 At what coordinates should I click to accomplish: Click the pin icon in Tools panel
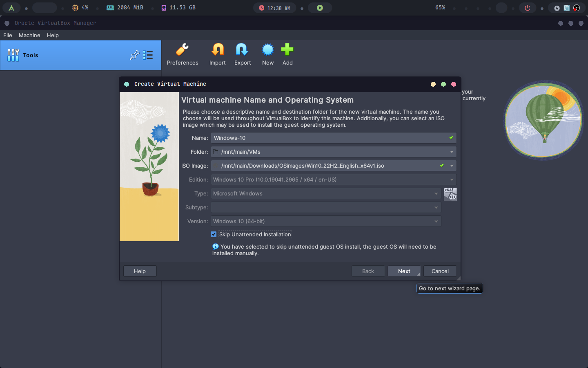tap(134, 55)
